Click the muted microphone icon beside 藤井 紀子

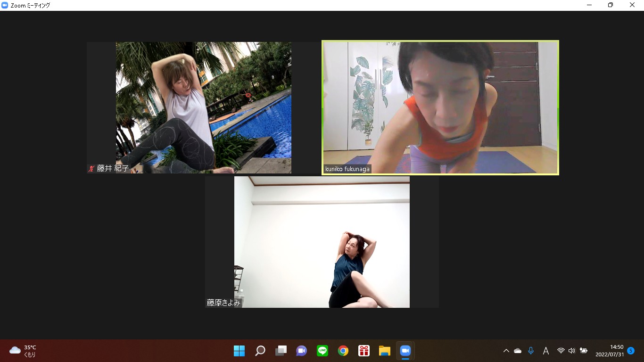[x=91, y=168]
